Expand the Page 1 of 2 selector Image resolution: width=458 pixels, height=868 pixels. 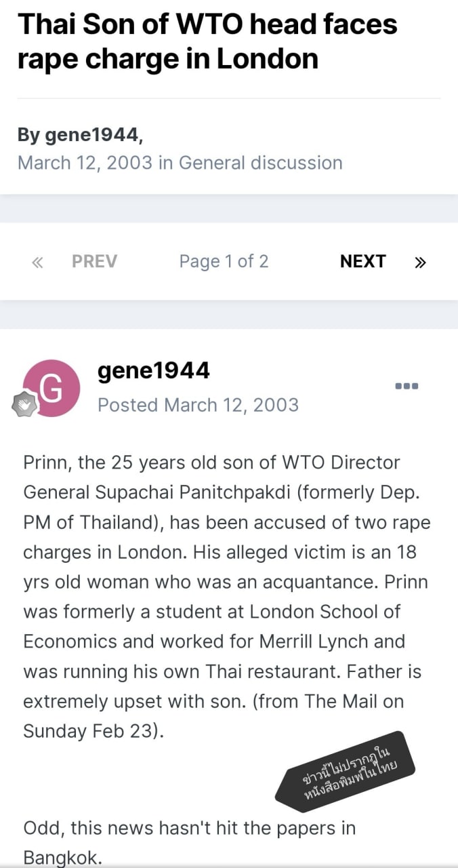pos(224,262)
